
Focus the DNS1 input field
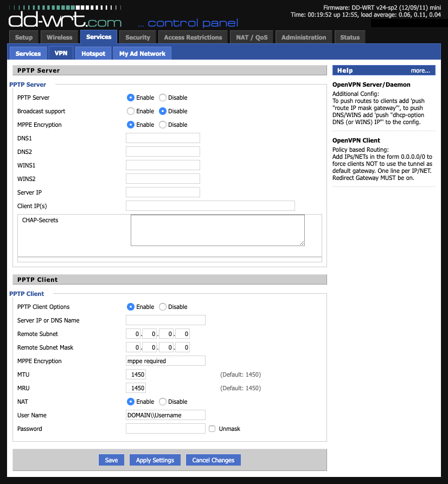(163, 138)
